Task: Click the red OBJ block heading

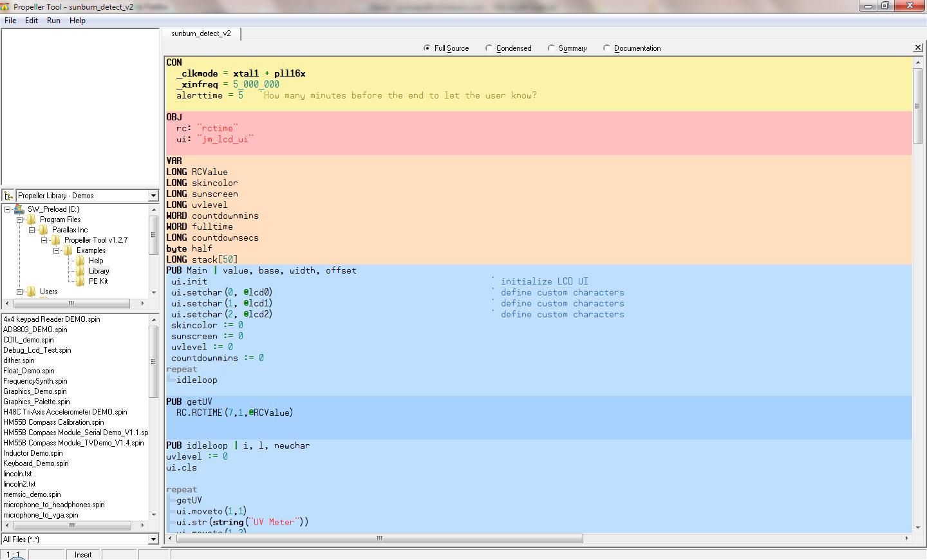Action: 174,117
